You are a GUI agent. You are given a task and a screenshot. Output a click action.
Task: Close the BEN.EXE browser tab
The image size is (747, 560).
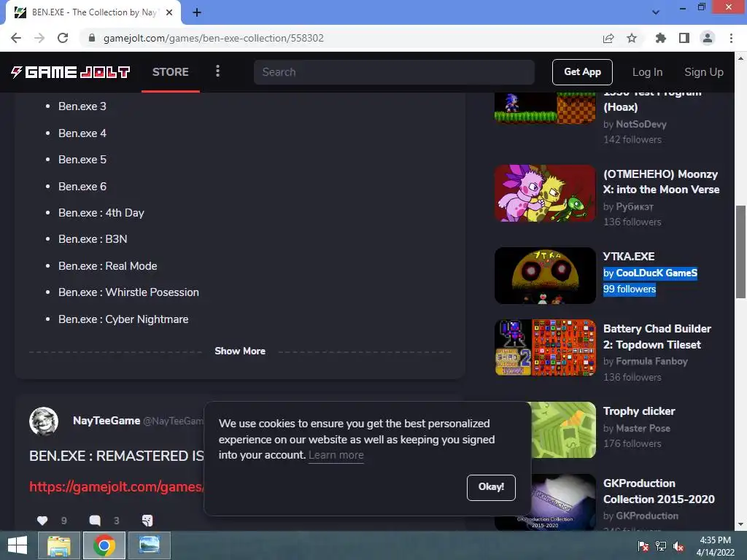click(x=169, y=12)
